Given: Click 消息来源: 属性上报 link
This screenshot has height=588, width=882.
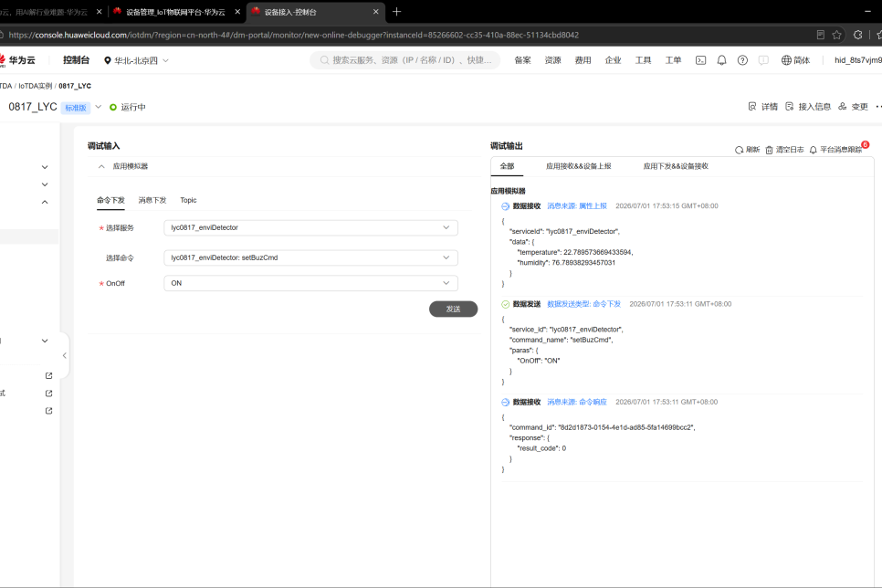Looking at the screenshot, I should click(x=577, y=206).
